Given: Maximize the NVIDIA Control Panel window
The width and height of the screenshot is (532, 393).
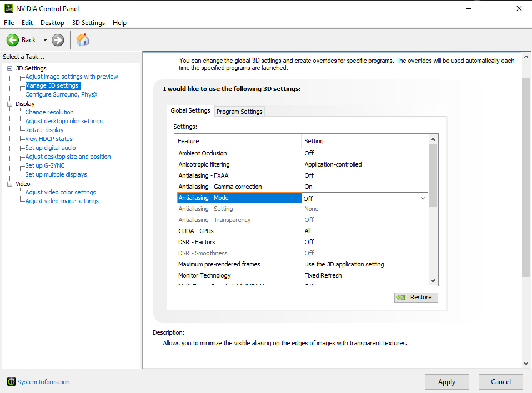Looking at the screenshot, I should 494,8.
